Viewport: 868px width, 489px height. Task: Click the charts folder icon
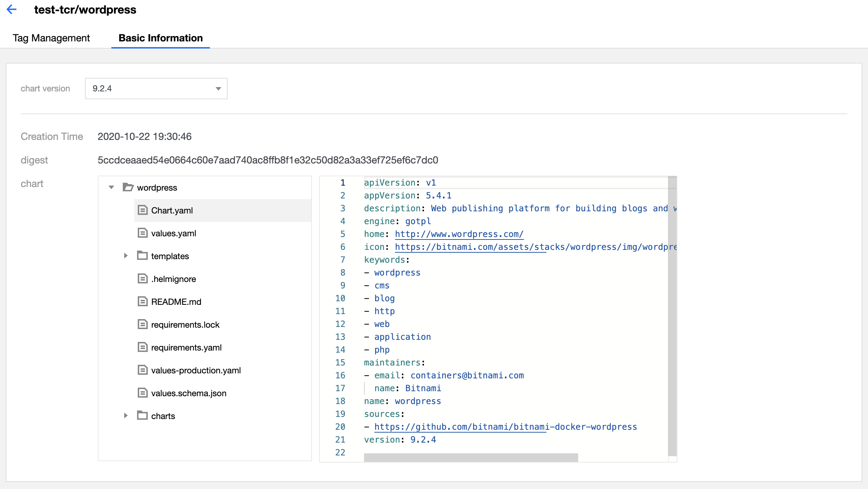click(x=142, y=415)
